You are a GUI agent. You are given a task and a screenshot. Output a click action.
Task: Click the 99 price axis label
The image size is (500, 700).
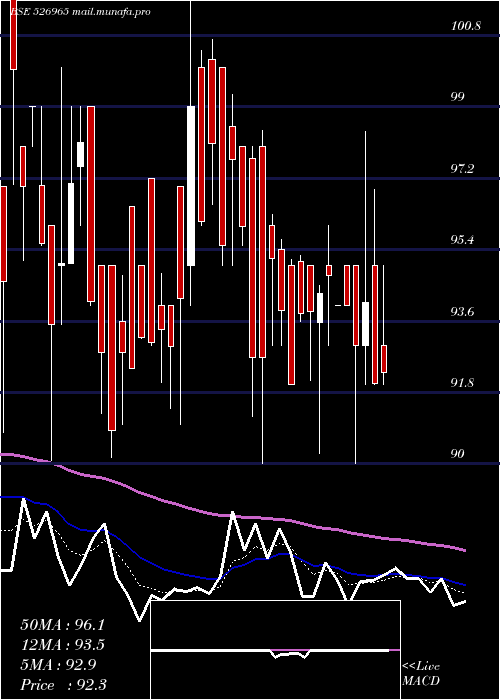(457, 97)
